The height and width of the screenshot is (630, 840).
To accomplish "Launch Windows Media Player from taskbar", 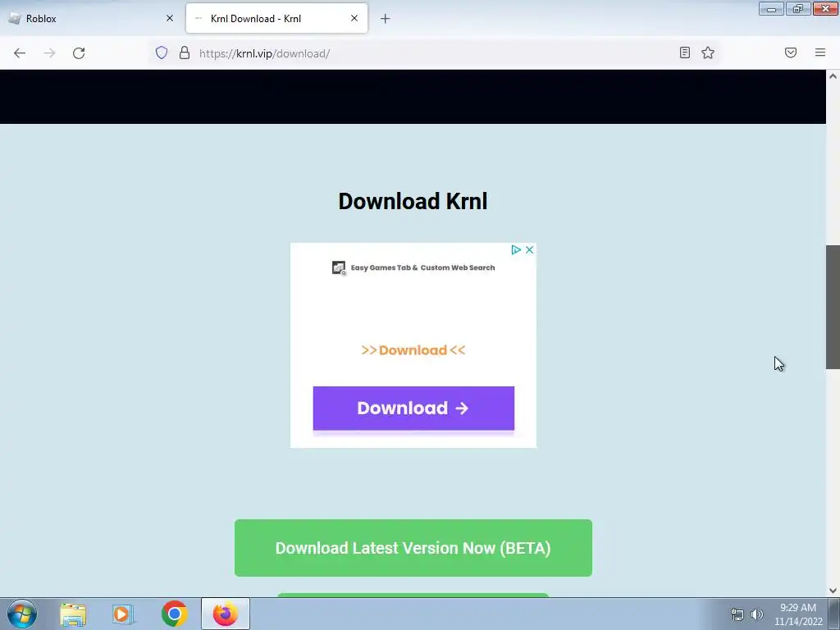I will pos(122,614).
